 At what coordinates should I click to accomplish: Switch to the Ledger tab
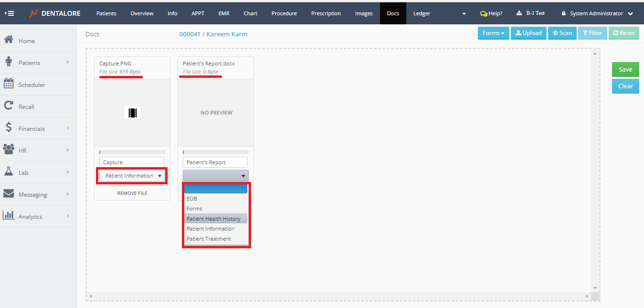pyautogui.click(x=422, y=13)
